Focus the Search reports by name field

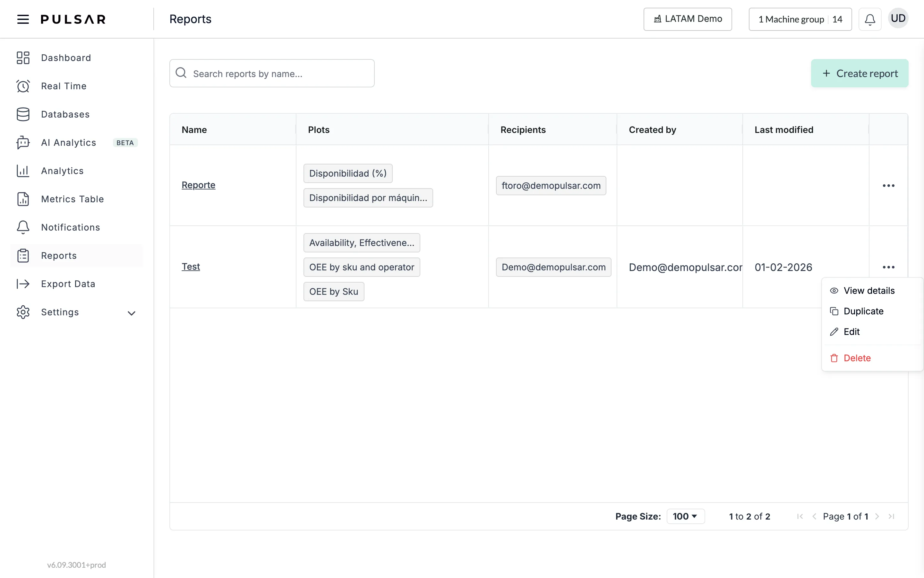click(272, 74)
